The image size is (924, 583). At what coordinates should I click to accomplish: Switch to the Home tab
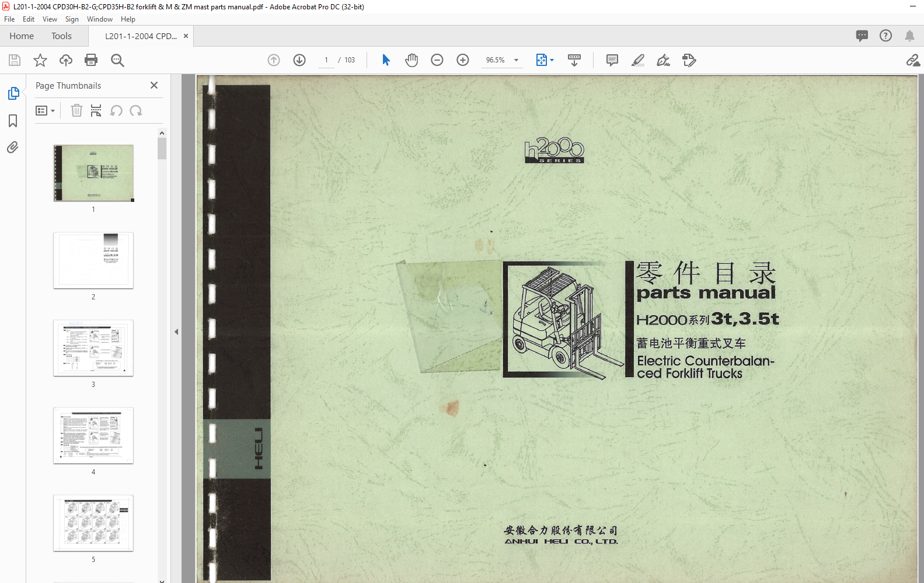[22, 36]
